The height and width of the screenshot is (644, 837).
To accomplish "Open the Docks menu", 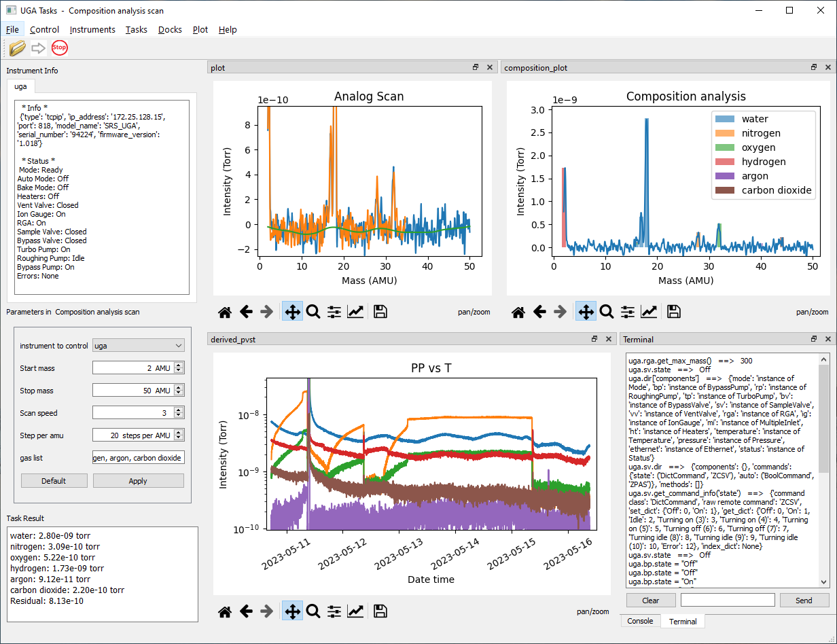I will [x=170, y=29].
